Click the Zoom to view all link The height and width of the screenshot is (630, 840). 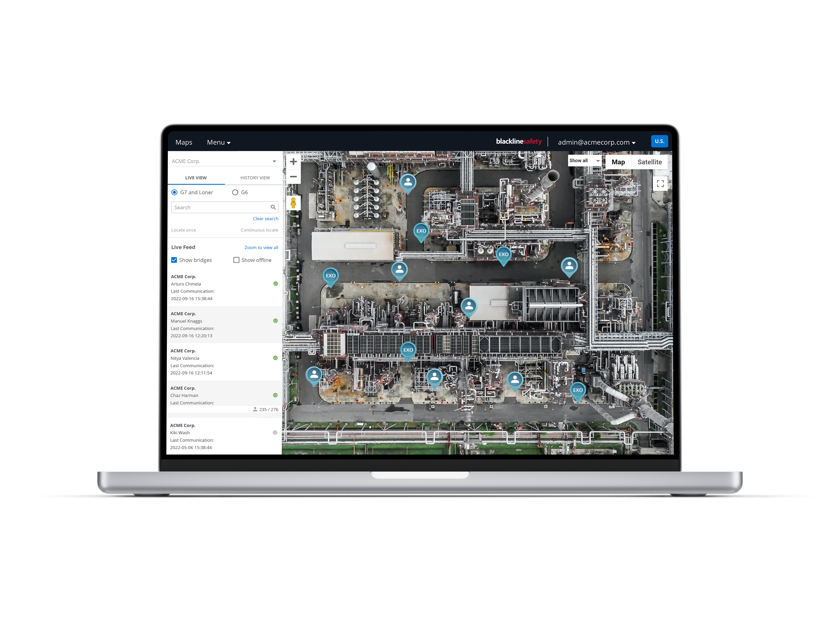coord(261,247)
